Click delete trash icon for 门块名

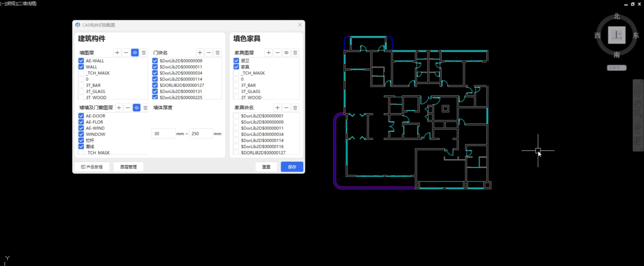[x=217, y=53]
